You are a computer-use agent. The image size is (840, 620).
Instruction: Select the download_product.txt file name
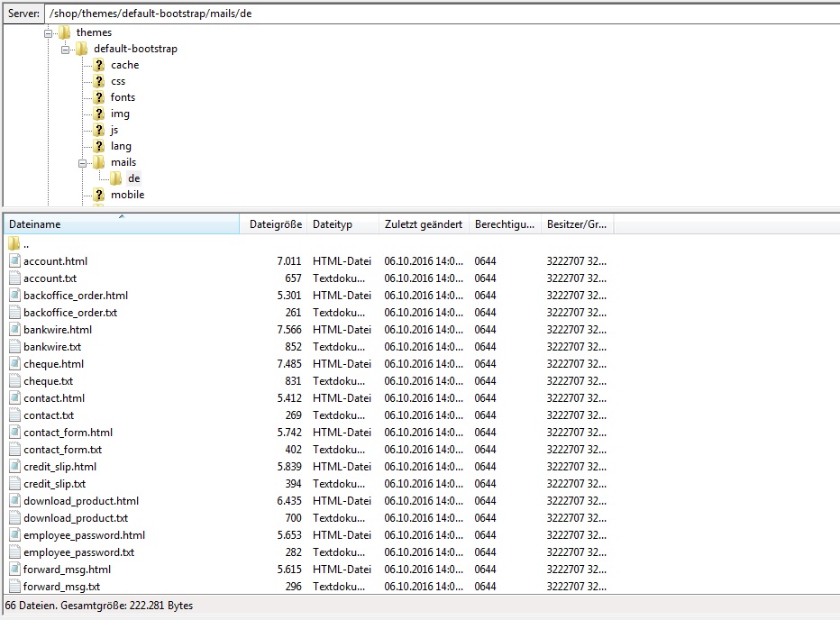point(76,518)
